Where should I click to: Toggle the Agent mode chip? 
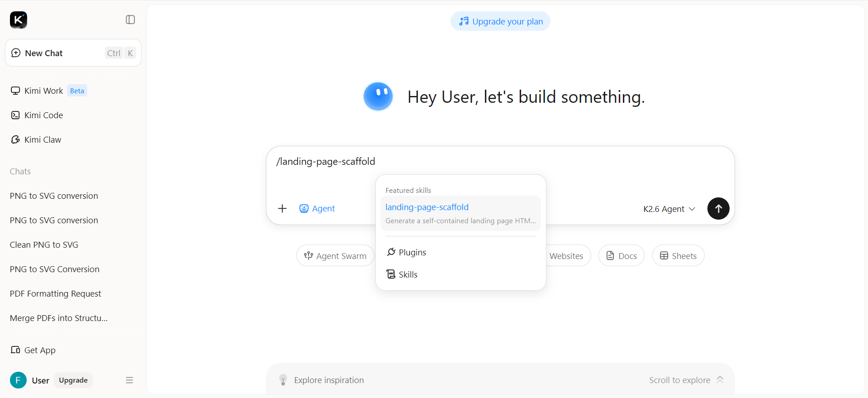[x=317, y=208]
